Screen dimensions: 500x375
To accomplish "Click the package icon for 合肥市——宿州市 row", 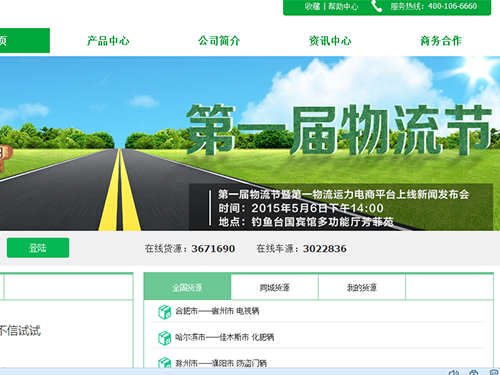I will [165, 312].
